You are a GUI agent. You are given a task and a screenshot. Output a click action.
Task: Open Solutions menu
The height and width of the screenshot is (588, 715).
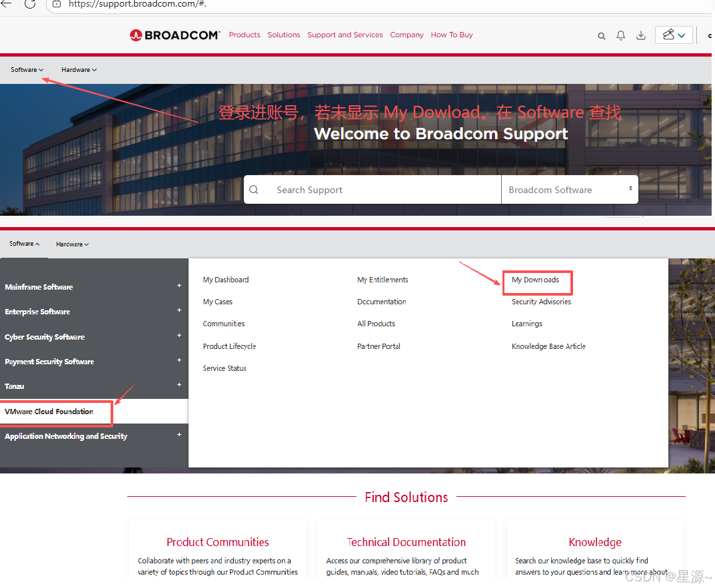pyautogui.click(x=284, y=35)
